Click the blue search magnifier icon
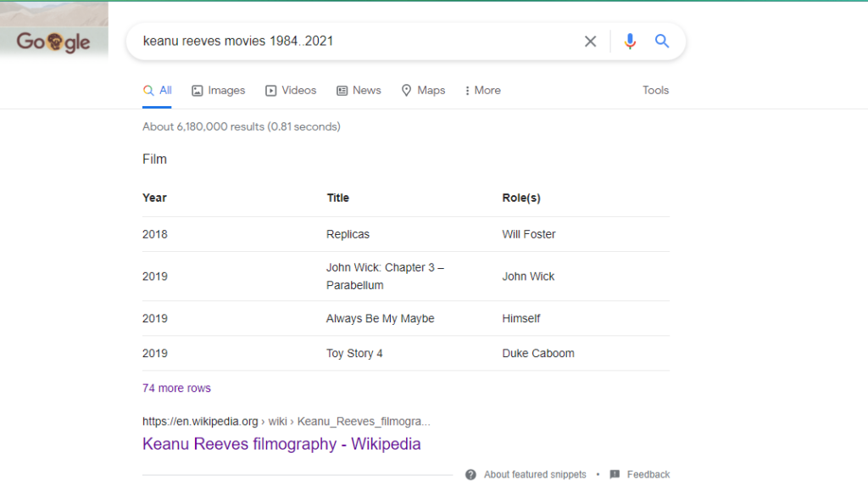 (662, 42)
